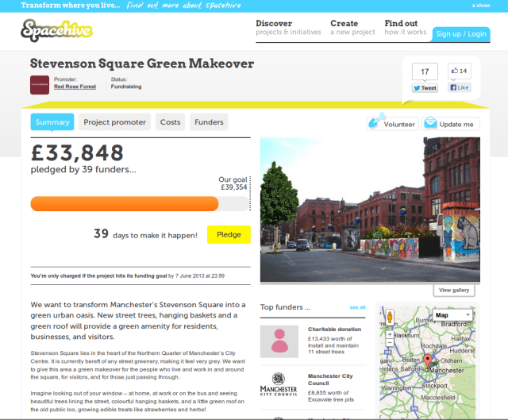The image size is (508, 420).
Task: Click the Sign up / Login button
Action: click(x=461, y=34)
